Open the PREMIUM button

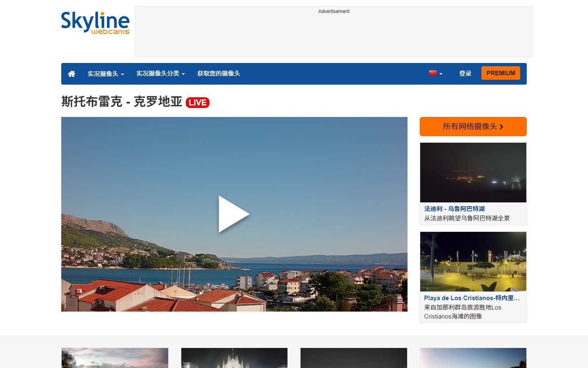coord(501,73)
